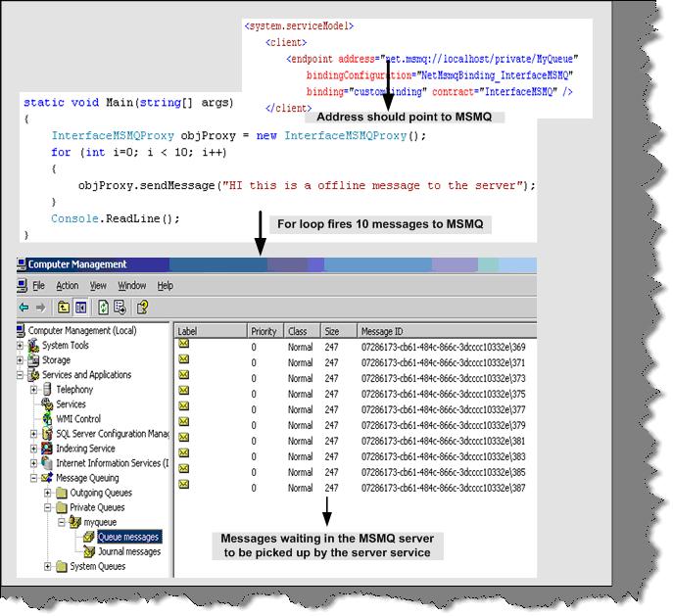The width and height of the screenshot is (673, 616).
Task: Collapse the Message Queuing node
Action: [x=34, y=478]
